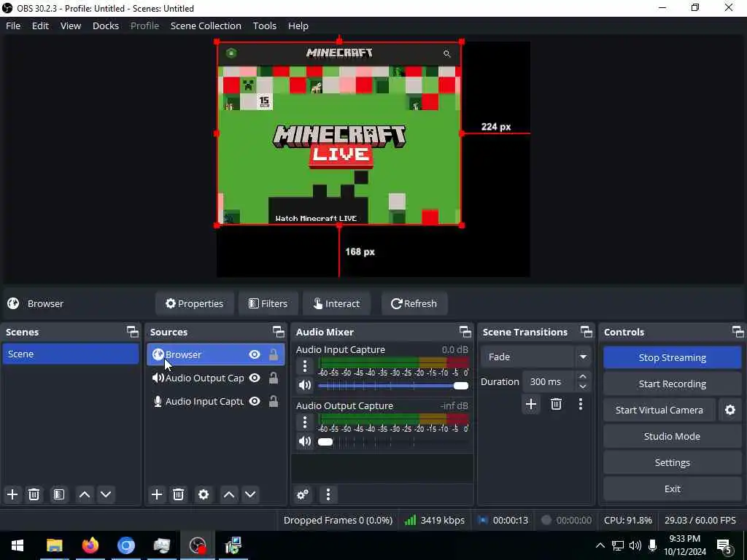747x560 pixels.
Task: Lock the Audio Output Capture source
Action: click(x=274, y=378)
